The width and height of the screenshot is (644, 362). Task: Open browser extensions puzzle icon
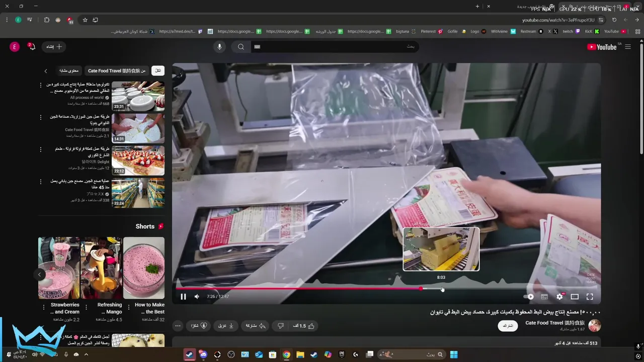click(47, 20)
